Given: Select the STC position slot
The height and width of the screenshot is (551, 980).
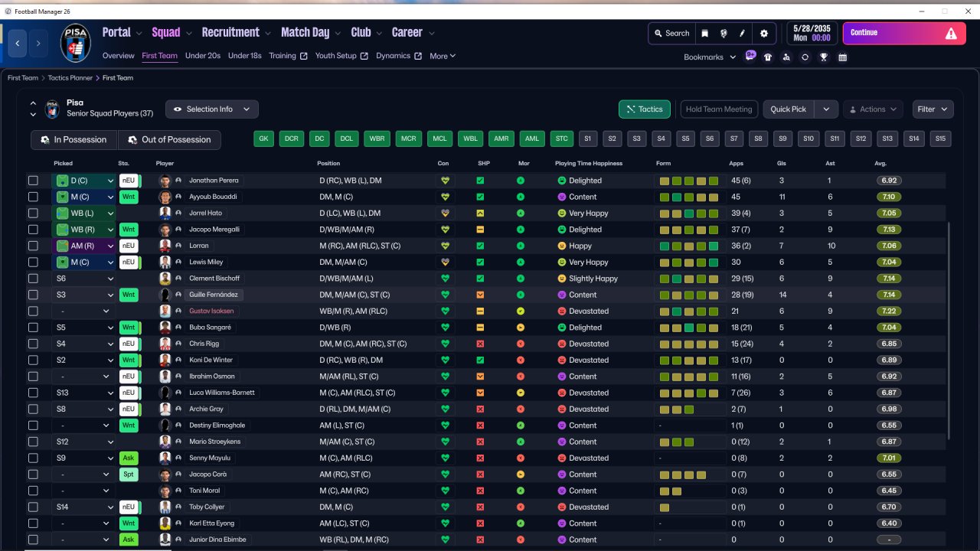Looking at the screenshot, I should point(561,139).
